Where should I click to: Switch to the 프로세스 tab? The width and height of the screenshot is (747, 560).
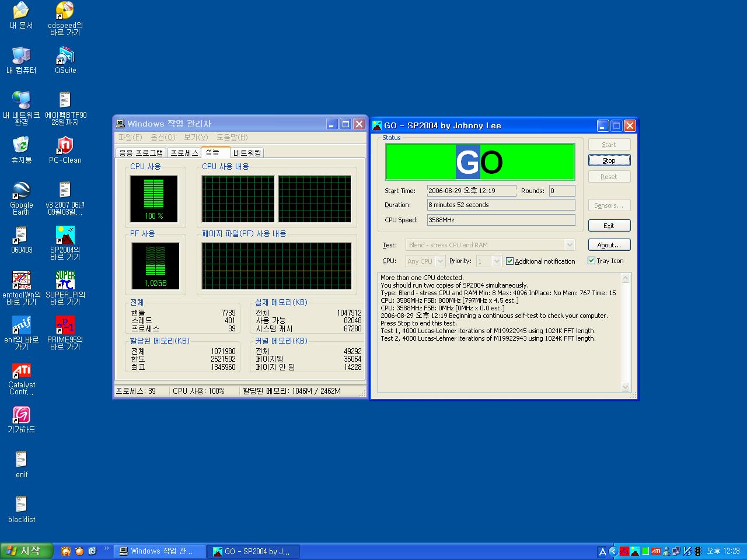184,153
